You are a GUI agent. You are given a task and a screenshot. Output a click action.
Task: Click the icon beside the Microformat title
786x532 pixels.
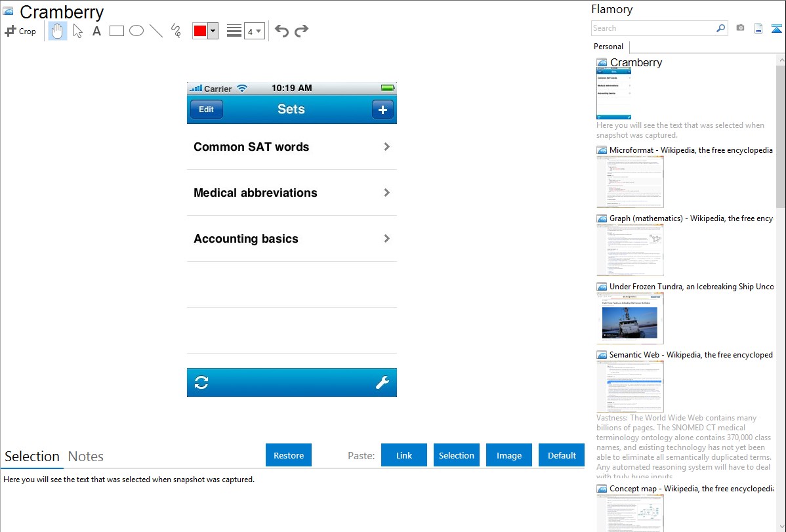602,150
